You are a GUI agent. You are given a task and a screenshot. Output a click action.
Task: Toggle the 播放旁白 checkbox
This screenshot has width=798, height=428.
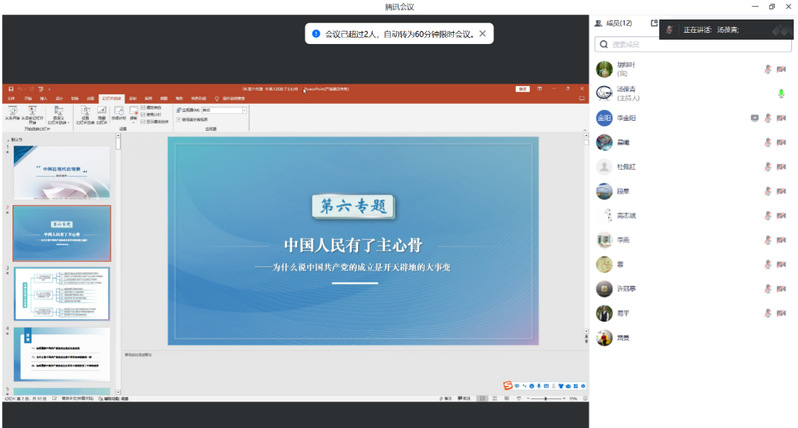coord(144,107)
